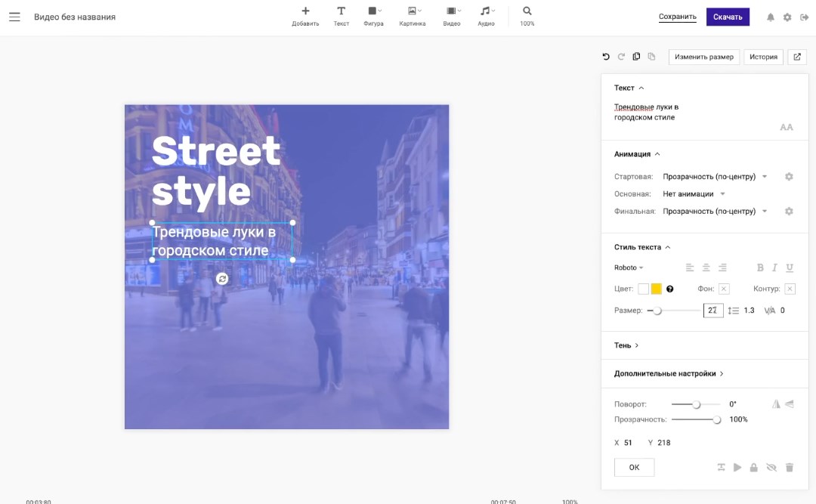Open start animation settings gear
Image resolution: width=816 pixels, height=504 pixels.
789,177
